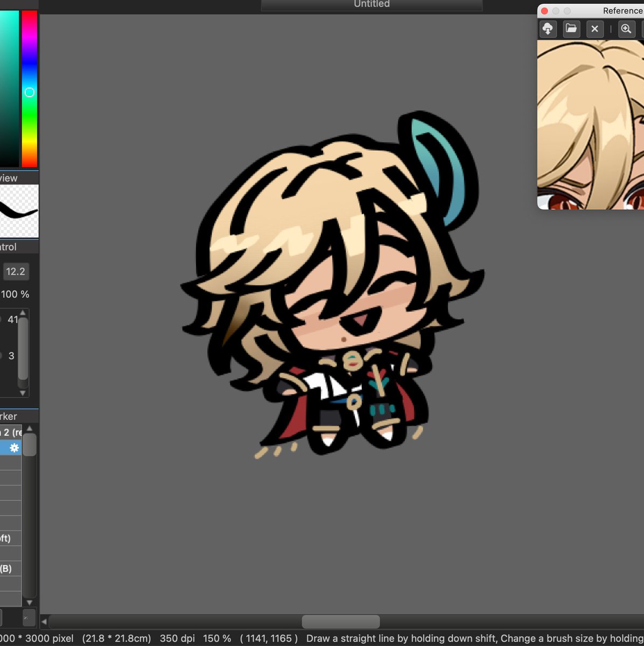This screenshot has height=646, width=644.
Task: Select the Untitled document tab
Action: click(x=372, y=5)
